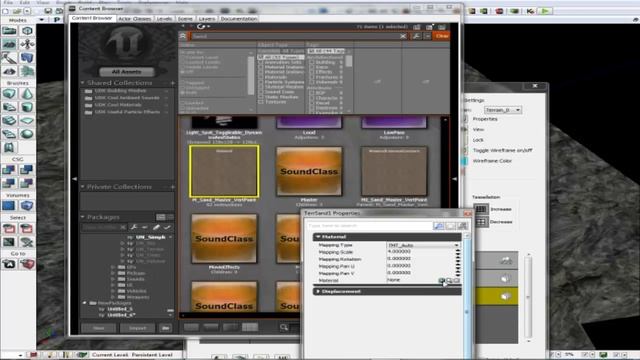Click the green arrow to assign Material
This screenshot has width=640, height=360.
coord(442,280)
